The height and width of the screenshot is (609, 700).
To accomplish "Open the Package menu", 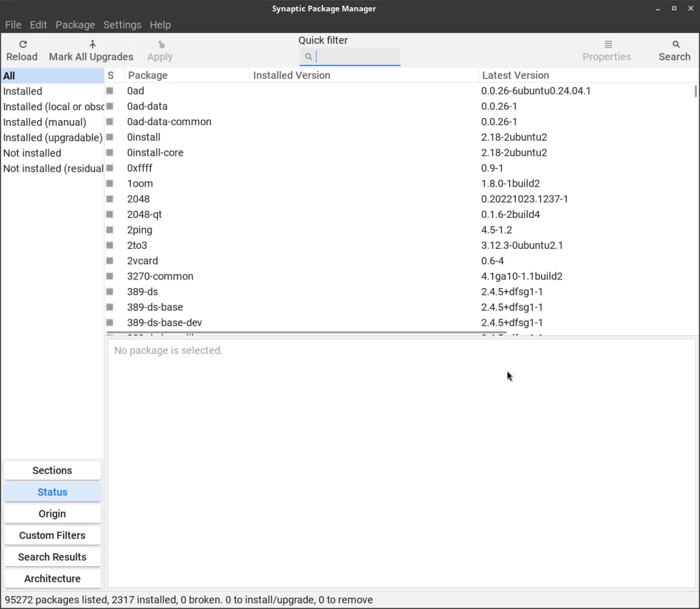I will pos(75,25).
